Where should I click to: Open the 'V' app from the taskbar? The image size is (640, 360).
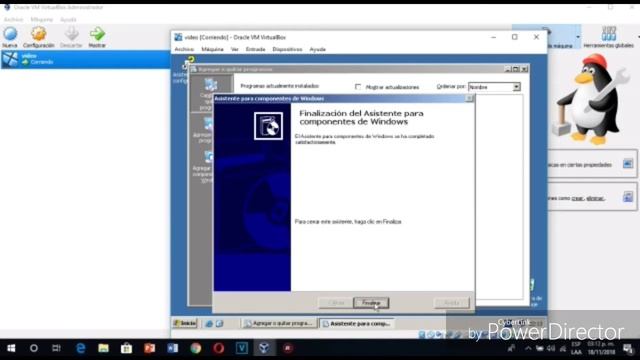[x=242, y=348]
